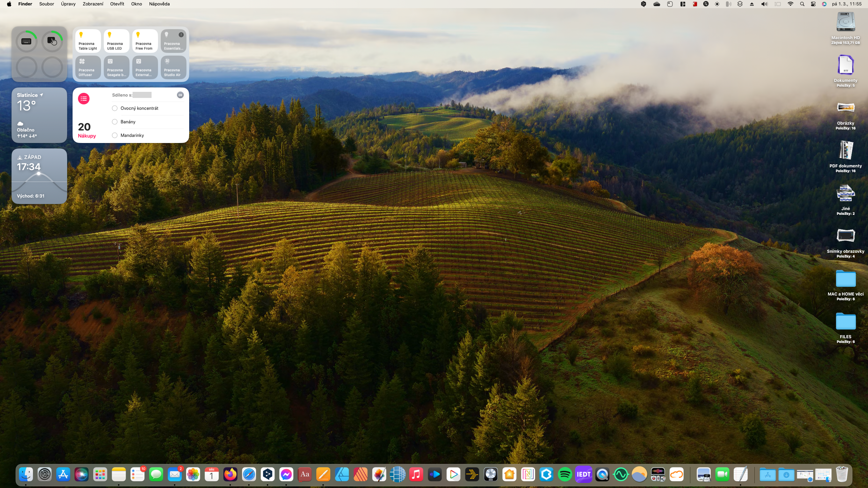
Task: Launch Logic Pro from the Dock
Action: tap(491, 474)
